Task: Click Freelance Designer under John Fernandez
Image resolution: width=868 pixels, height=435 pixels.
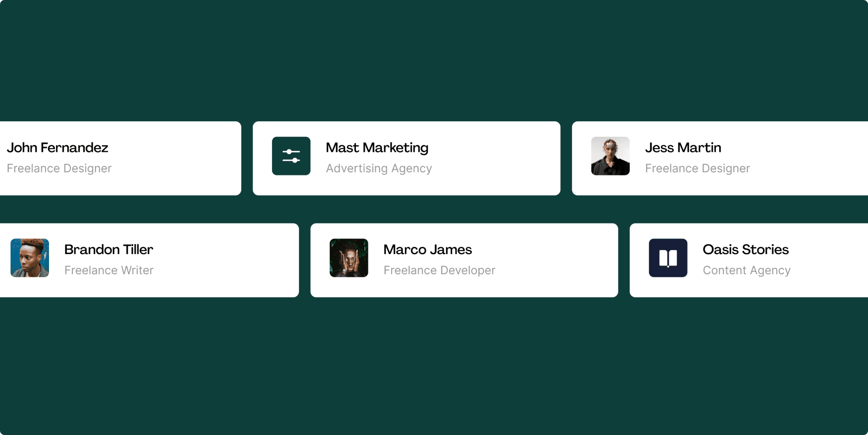Action: pyautogui.click(x=59, y=169)
